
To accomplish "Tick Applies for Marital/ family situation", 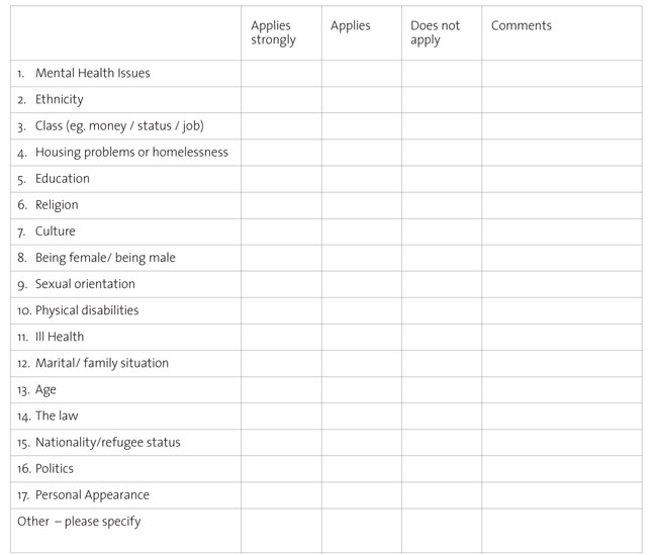I will click(362, 363).
